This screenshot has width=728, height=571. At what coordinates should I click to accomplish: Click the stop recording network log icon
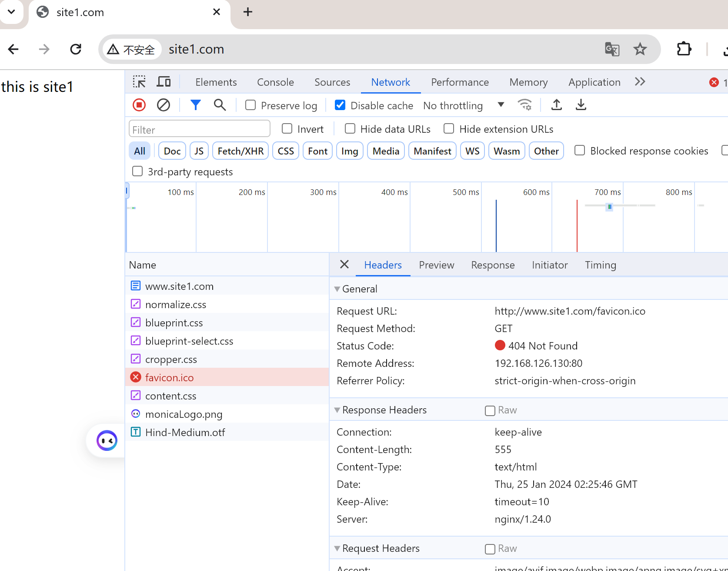[x=139, y=105]
